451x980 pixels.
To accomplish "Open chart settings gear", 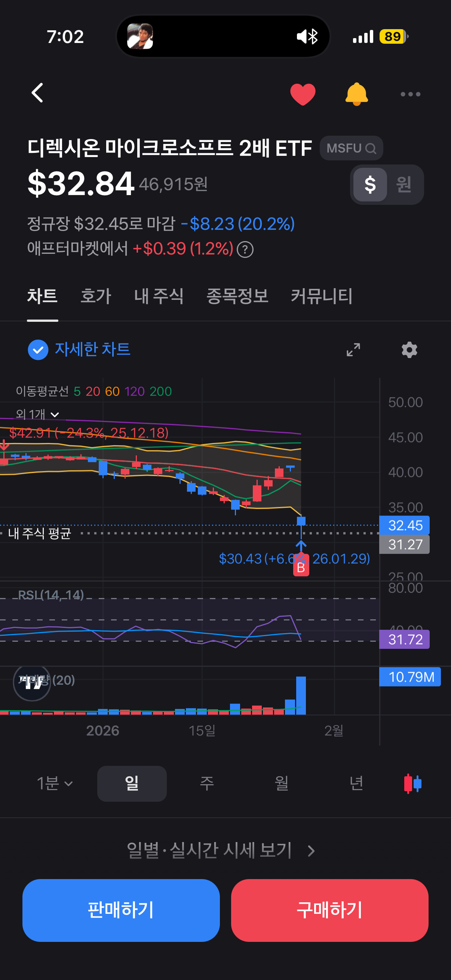I will point(409,349).
